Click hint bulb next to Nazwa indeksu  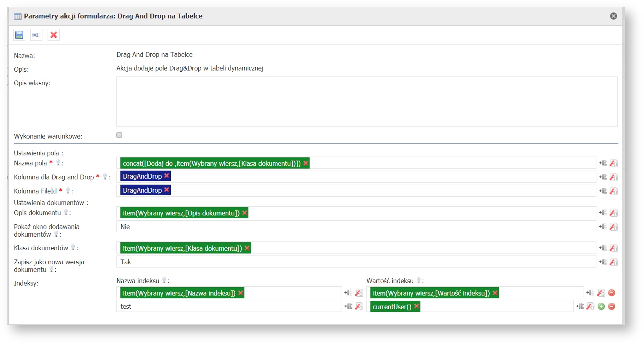(164, 280)
